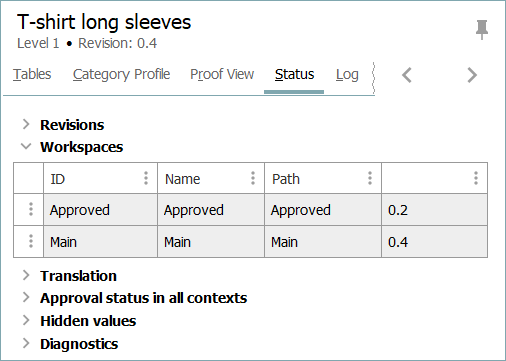Click the right tab scroll arrow
Image resolution: width=506 pixels, height=361 pixels.
coord(472,75)
